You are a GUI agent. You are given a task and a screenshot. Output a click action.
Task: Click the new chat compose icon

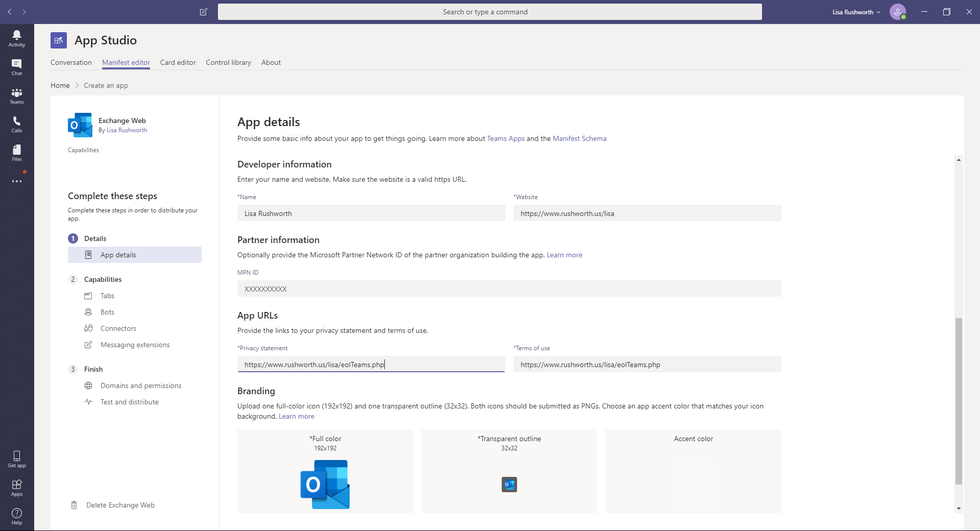tap(203, 12)
